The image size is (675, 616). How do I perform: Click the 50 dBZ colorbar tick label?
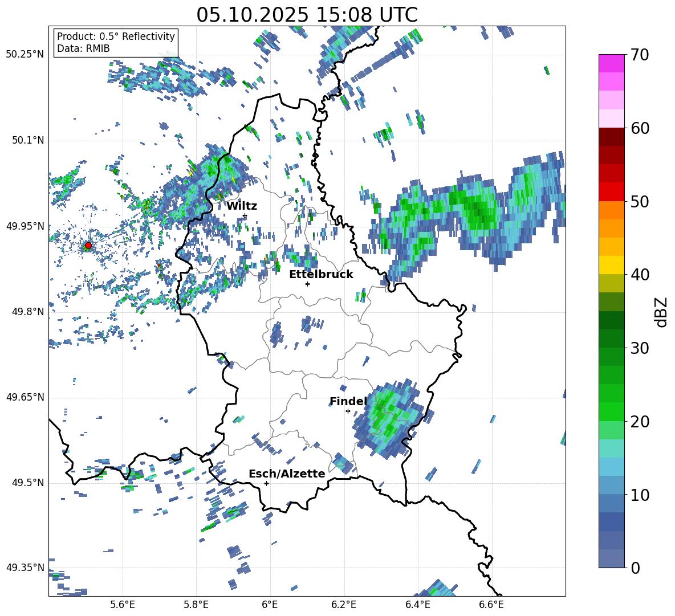[x=640, y=202]
